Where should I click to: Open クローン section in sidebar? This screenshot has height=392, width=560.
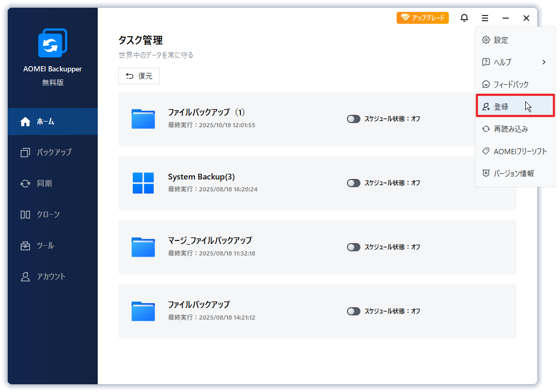[53, 215]
